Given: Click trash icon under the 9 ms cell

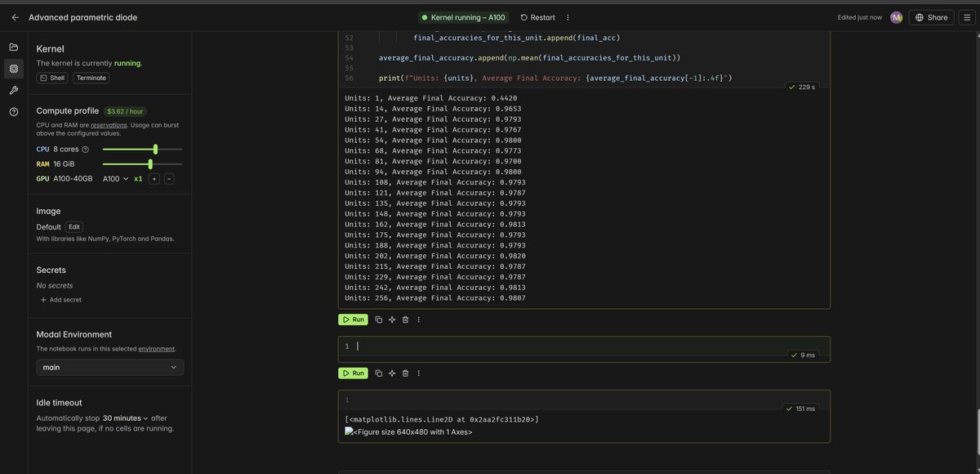Looking at the screenshot, I should point(405,373).
